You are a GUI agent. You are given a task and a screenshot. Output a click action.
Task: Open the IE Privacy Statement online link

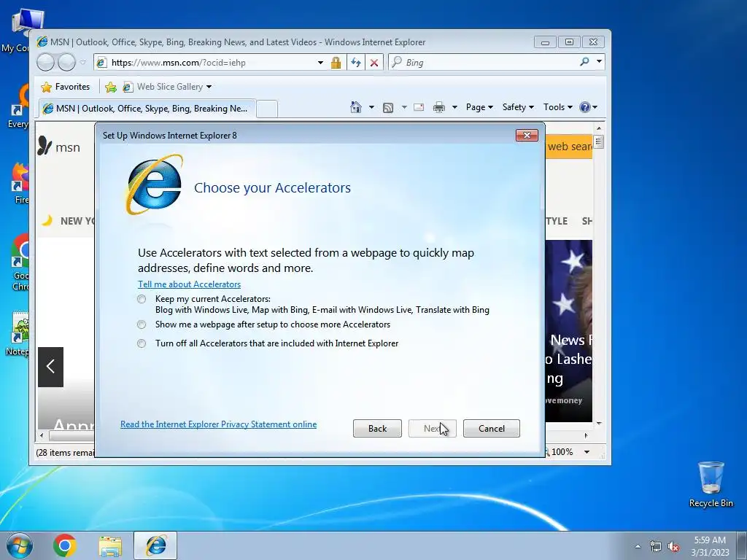[218, 424]
